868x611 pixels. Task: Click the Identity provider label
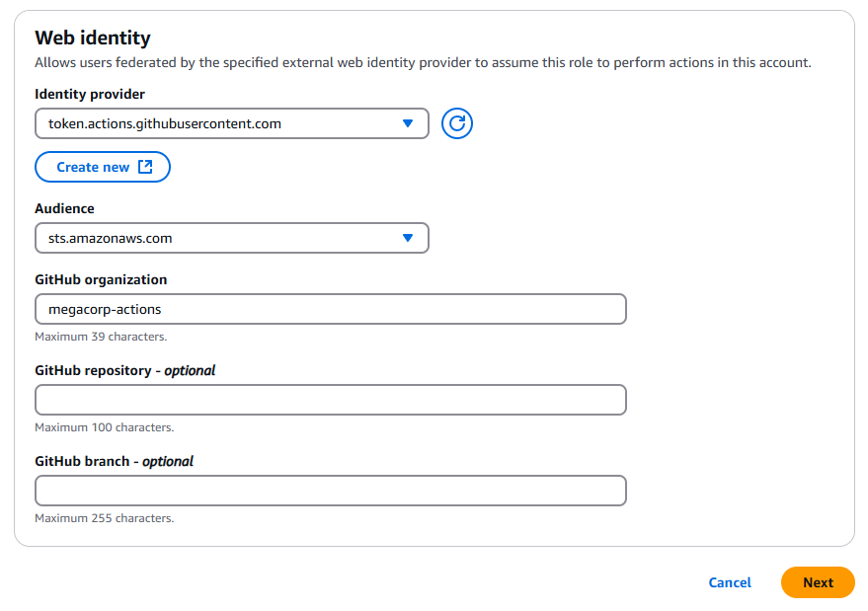tap(90, 94)
